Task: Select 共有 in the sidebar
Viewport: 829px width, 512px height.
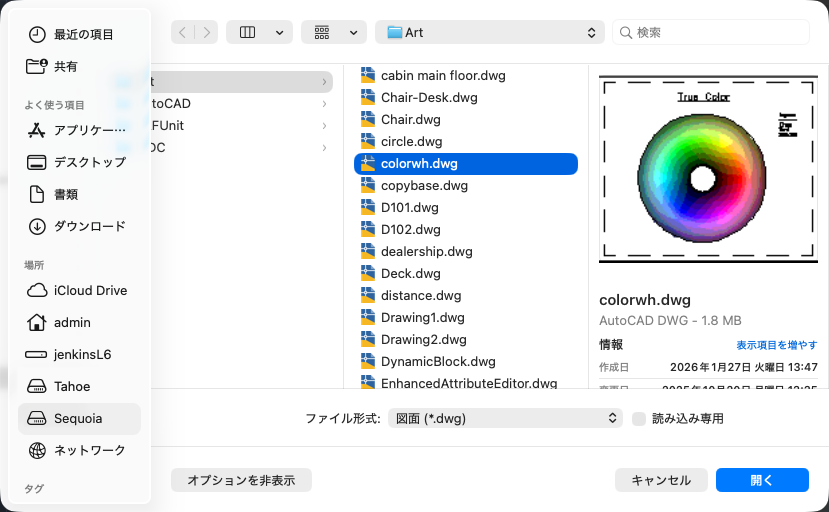Action: pos(79,67)
